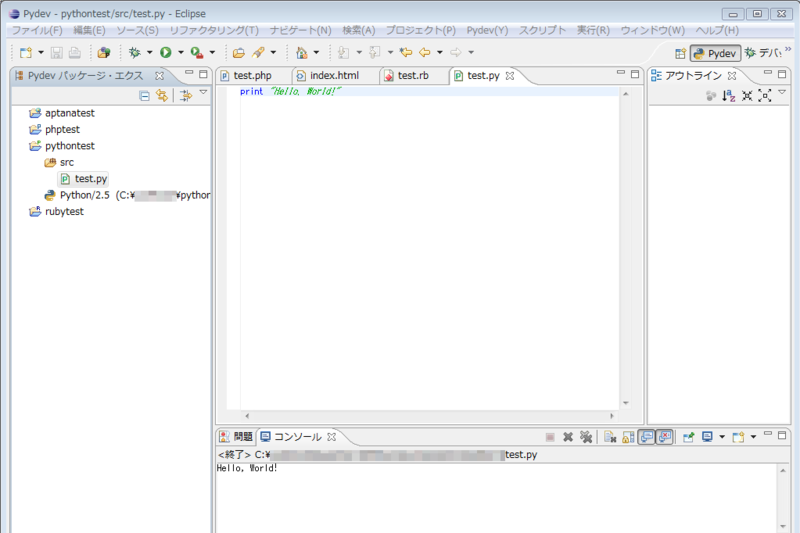Click the Display Selected Console monitor icon

pos(707,437)
